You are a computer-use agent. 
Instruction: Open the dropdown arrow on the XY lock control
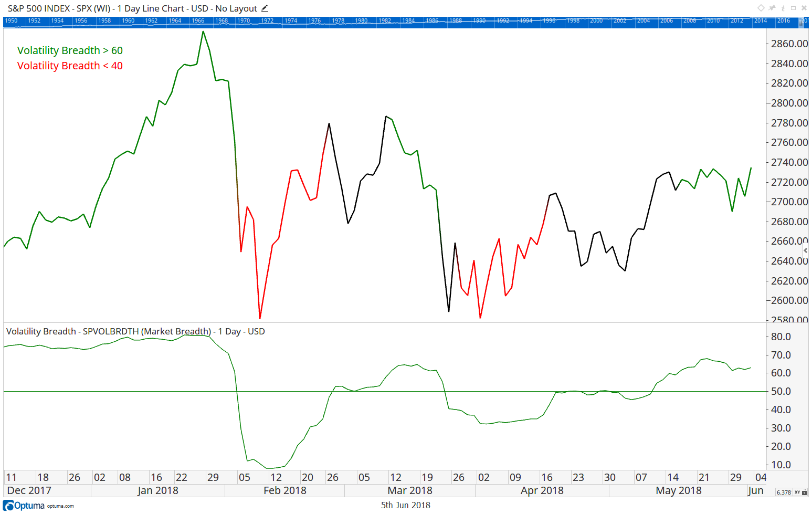(x=805, y=494)
